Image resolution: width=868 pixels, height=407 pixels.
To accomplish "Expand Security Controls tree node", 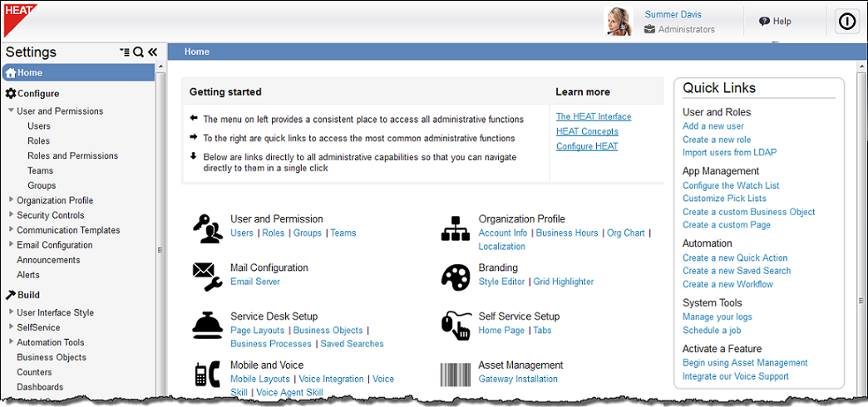I will pos(11,214).
